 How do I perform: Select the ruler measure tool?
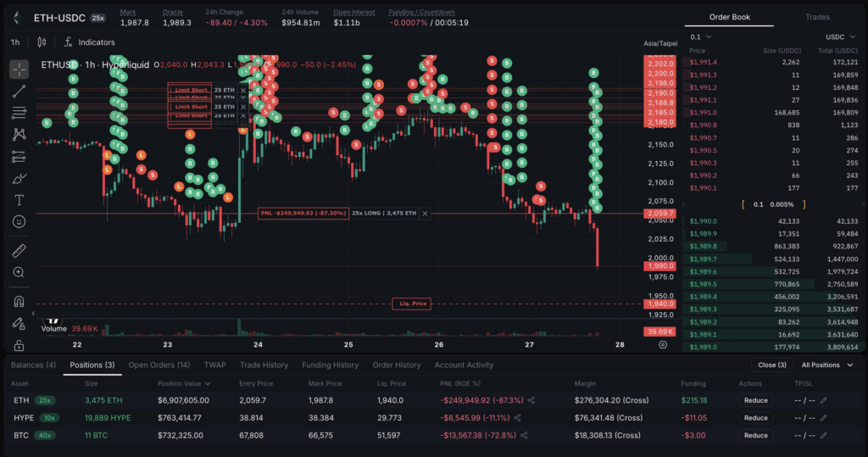(x=19, y=250)
